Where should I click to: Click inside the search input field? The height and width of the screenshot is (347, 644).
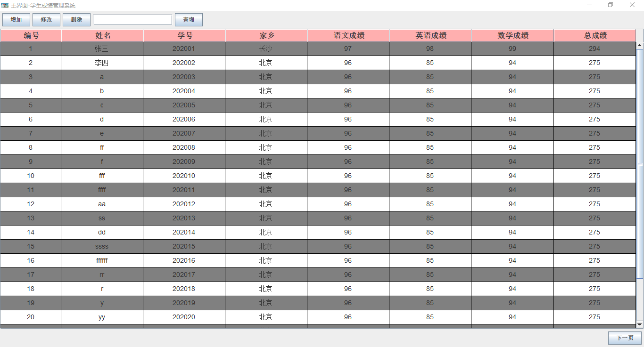point(132,19)
